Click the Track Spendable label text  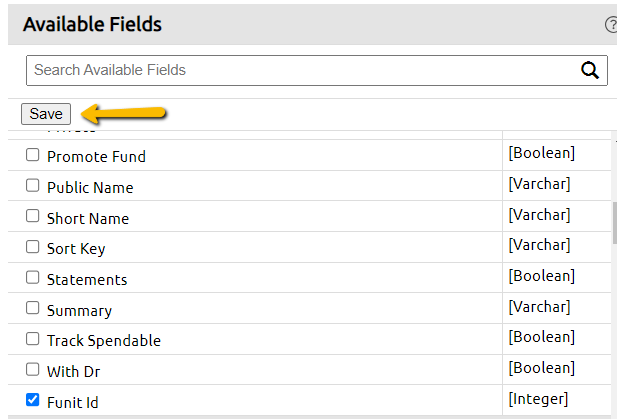pos(104,341)
